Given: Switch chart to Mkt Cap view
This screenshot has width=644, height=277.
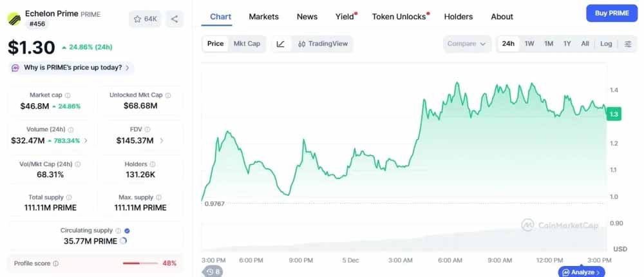Looking at the screenshot, I should tap(247, 44).
